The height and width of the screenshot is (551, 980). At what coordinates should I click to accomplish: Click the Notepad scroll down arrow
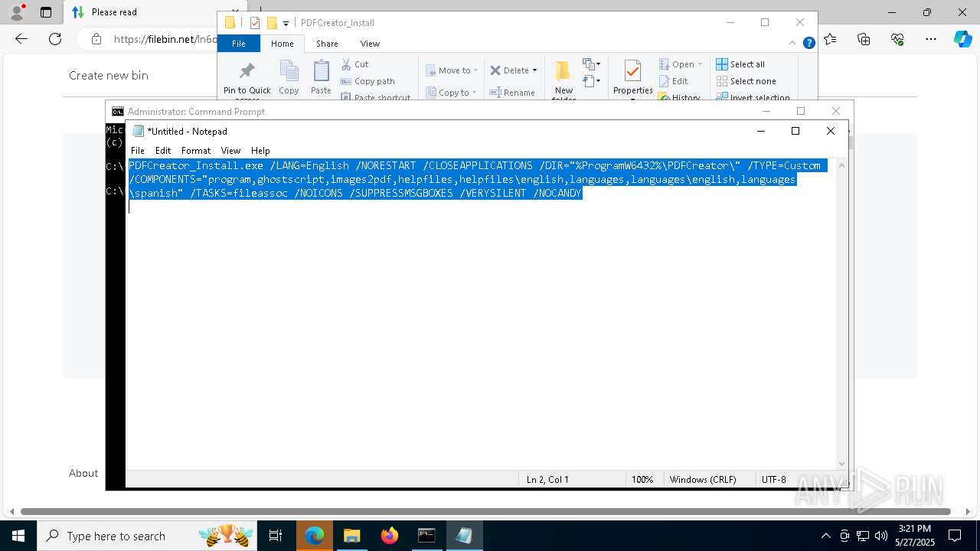[x=841, y=463]
